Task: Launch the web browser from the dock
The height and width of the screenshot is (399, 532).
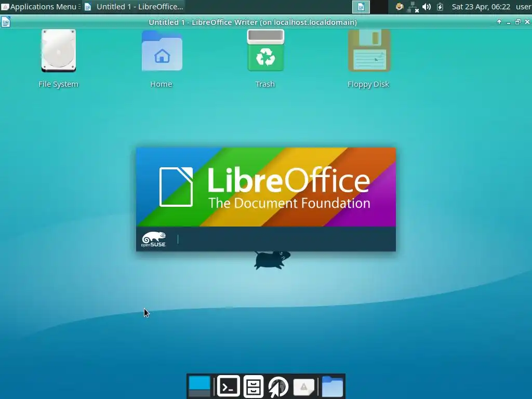Action: point(278,387)
